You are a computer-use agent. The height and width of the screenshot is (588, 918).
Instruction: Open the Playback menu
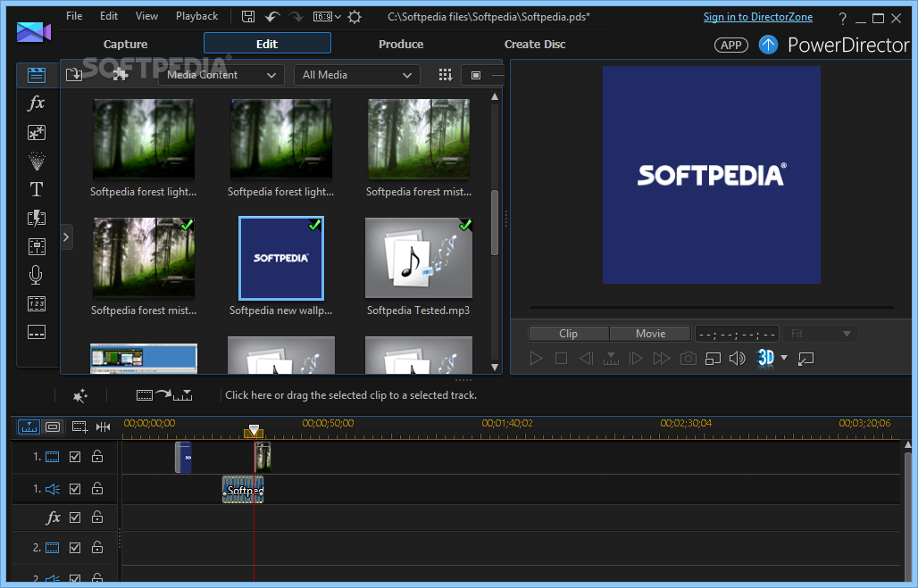(196, 16)
